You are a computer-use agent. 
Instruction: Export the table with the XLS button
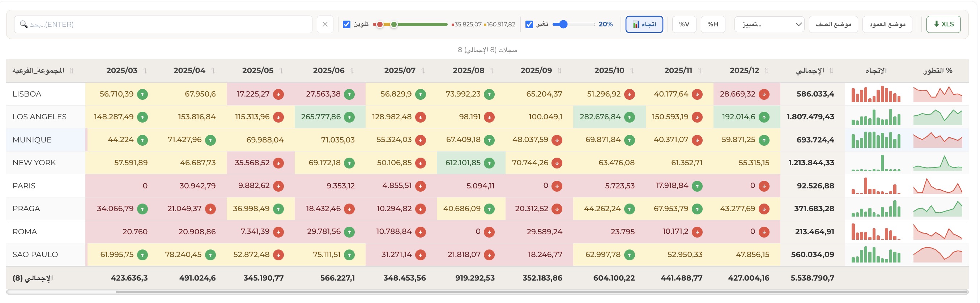tap(943, 24)
